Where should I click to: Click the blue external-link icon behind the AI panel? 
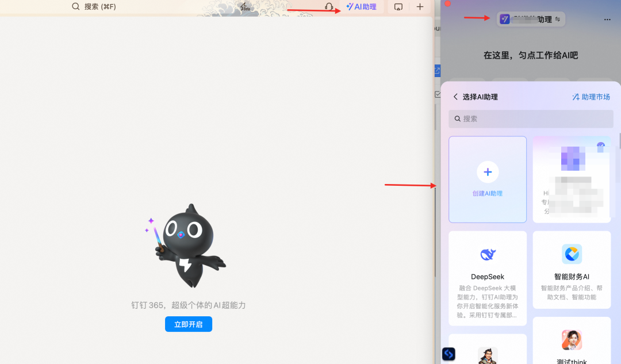(437, 71)
